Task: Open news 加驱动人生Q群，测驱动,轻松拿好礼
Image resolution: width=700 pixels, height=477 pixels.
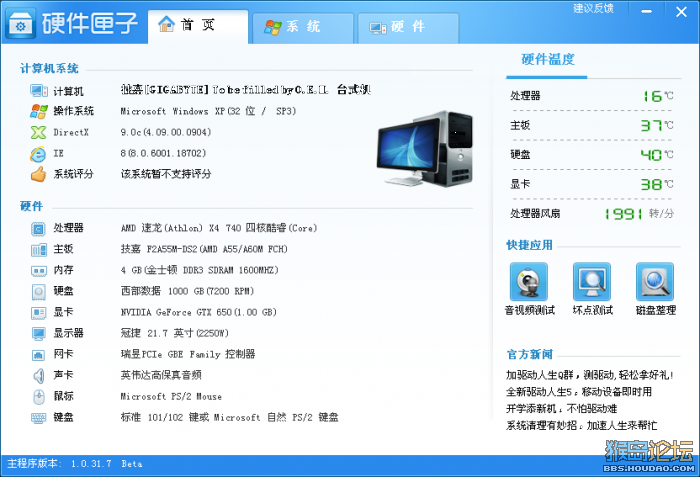Action: (x=589, y=375)
